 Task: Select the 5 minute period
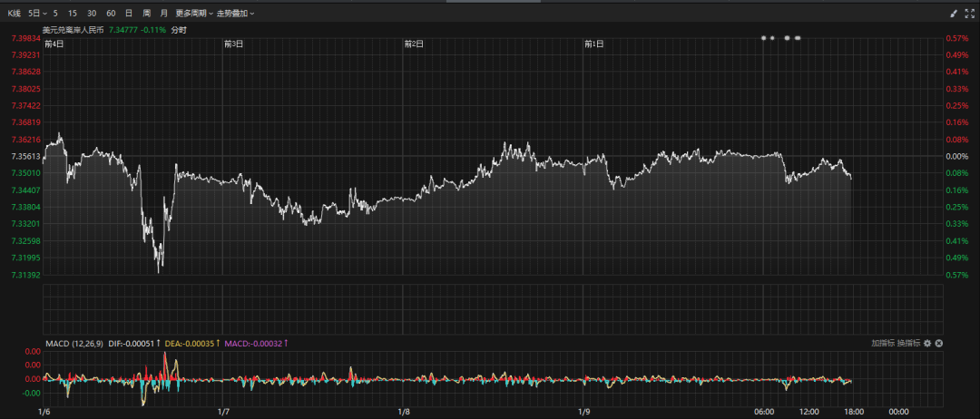pos(55,14)
